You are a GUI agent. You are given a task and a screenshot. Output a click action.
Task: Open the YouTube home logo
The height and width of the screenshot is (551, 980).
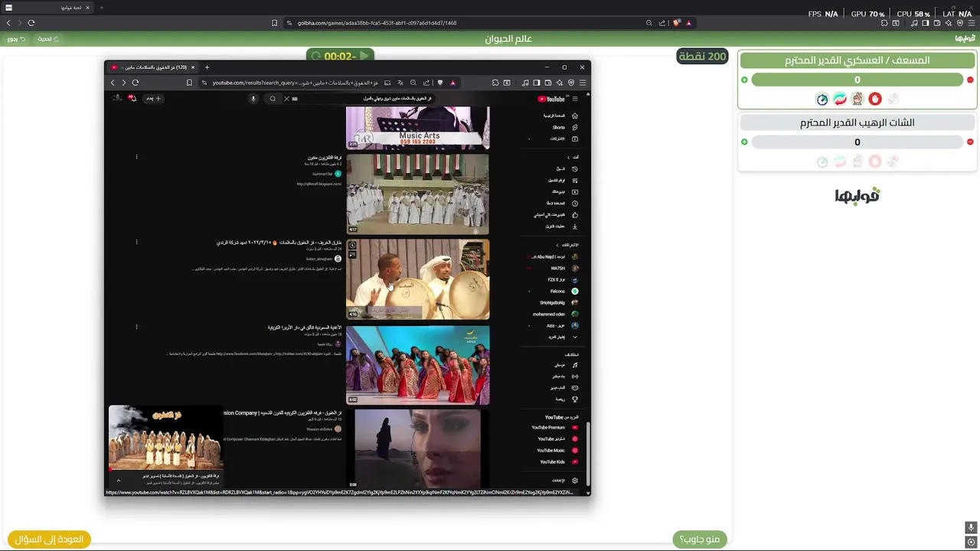pyautogui.click(x=551, y=99)
